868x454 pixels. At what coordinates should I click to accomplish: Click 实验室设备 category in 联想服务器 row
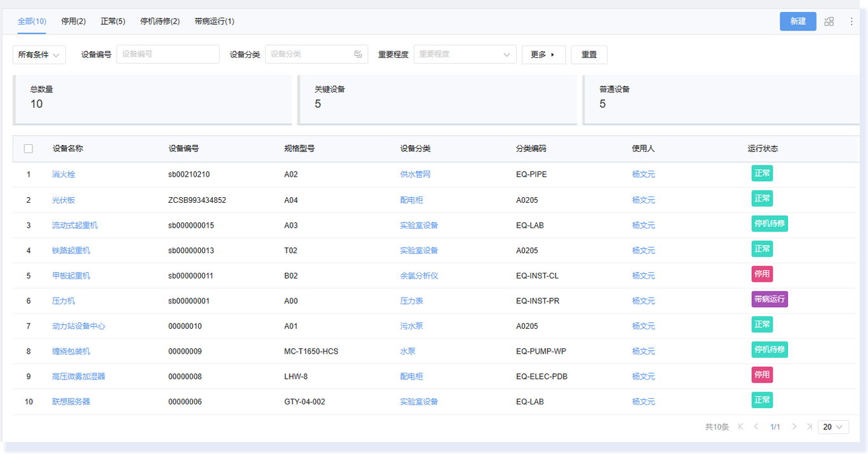pos(419,402)
